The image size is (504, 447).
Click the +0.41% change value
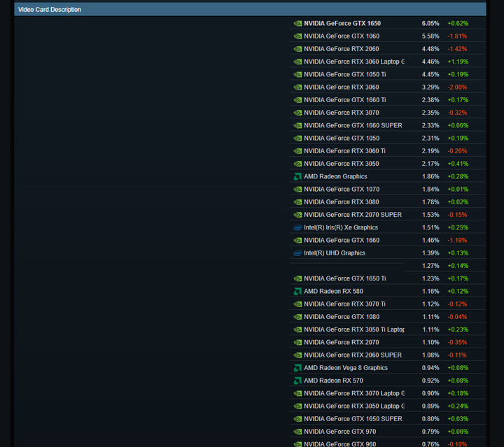(458, 164)
